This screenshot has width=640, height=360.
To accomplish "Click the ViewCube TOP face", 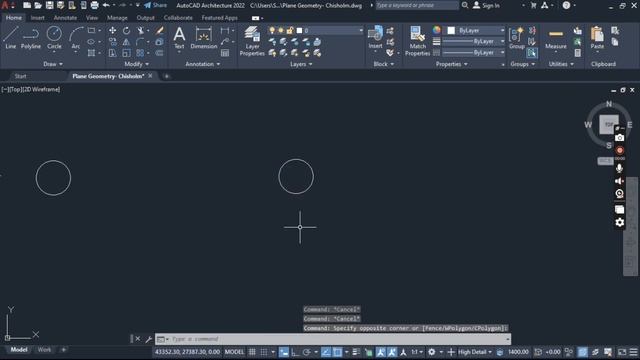I will (x=609, y=124).
